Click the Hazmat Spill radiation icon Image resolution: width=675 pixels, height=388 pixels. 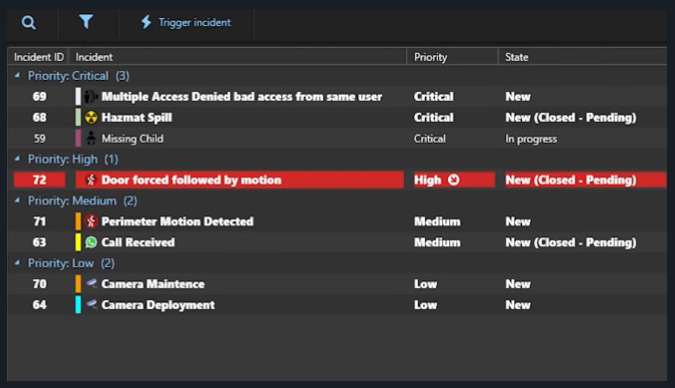[x=91, y=118]
